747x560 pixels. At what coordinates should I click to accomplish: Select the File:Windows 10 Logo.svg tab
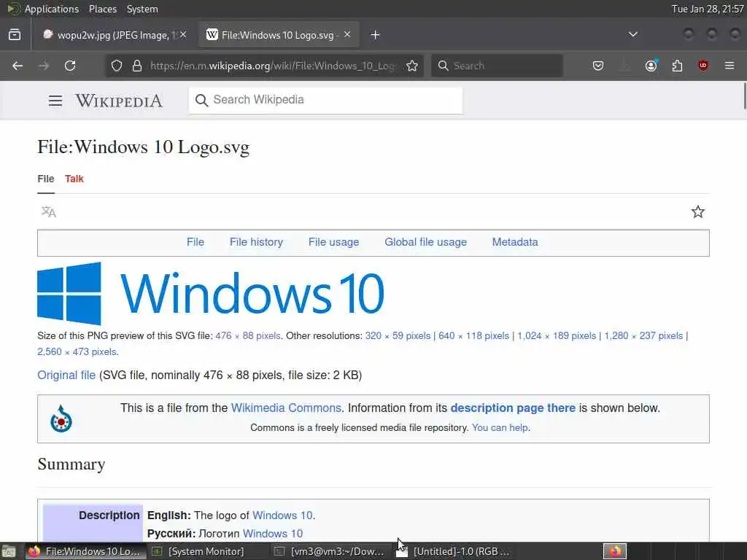tap(279, 35)
